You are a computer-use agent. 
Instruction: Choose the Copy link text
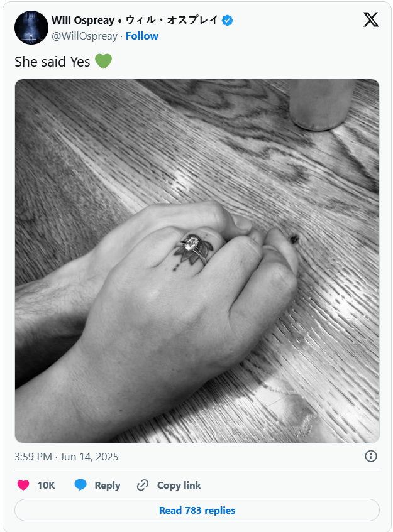pyautogui.click(x=179, y=485)
